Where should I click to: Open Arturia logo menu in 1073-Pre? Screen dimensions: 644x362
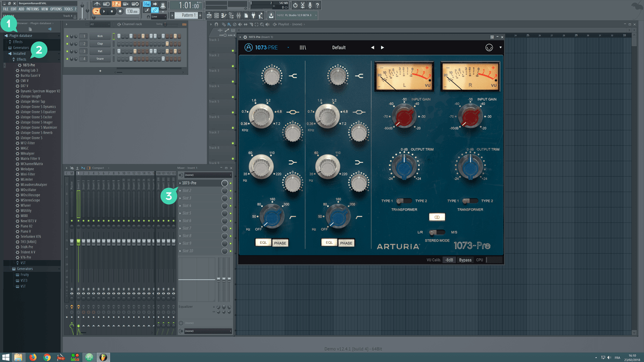pyautogui.click(x=249, y=47)
